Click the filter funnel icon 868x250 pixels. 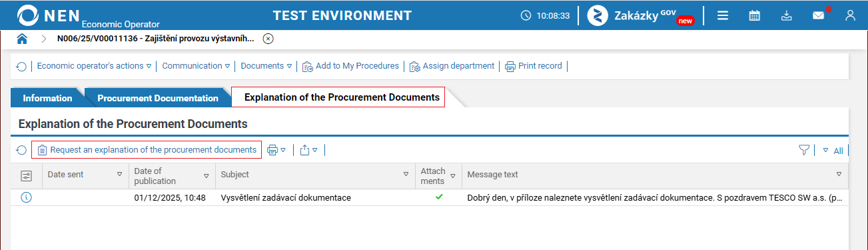pyautogui.click(x=804, y=151)
